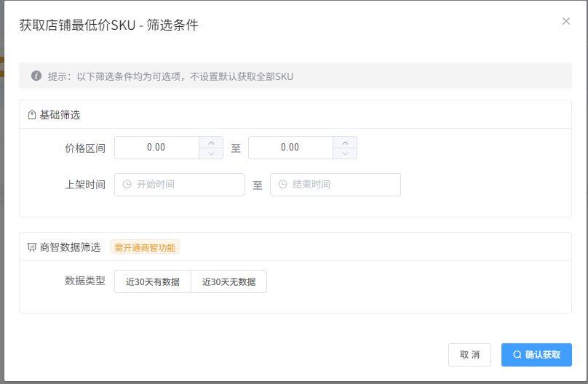Click the info icon in hint banner
Screen dimensions: 588x384
(36, 76)
